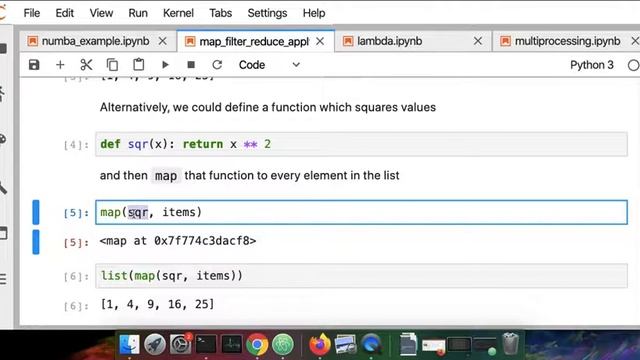
Task: Restart the kernel with the circular arrow
Action: pos(217,65)
